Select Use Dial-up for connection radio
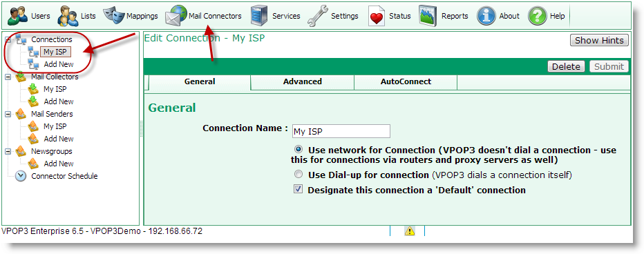Viewport: 644px width, 254px height. coord(299,175)
